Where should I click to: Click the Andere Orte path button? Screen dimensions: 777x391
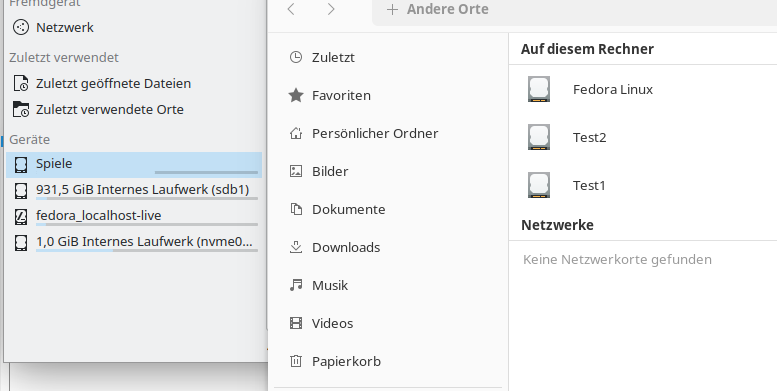(438, 9)
